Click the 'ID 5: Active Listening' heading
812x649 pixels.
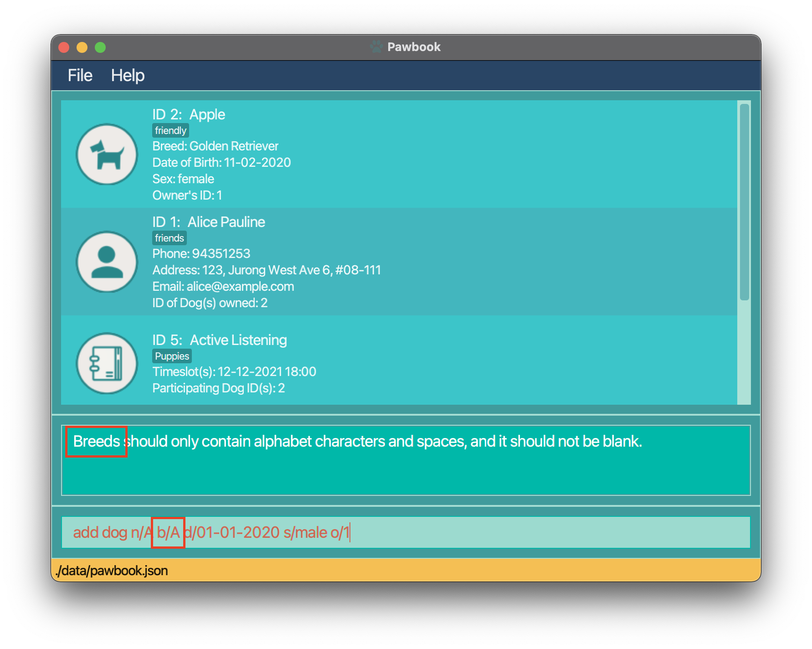[220, 340]
